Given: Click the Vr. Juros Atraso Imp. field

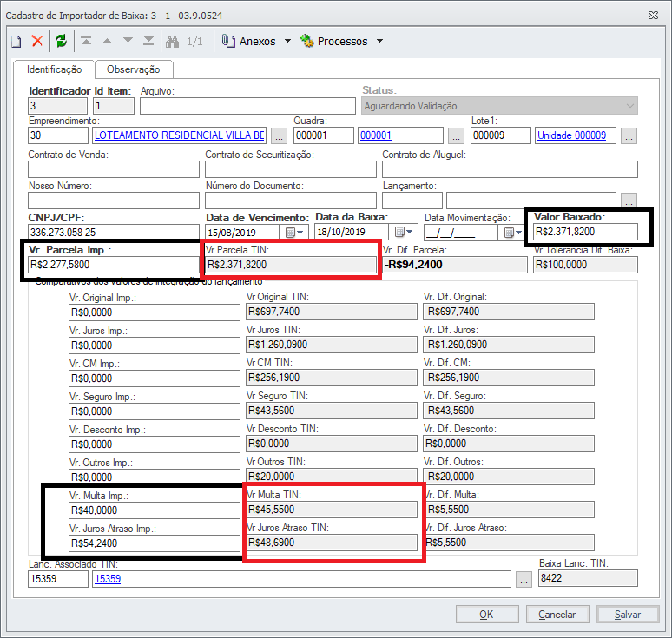Looking at the screenshot, I should click(155, 543).
